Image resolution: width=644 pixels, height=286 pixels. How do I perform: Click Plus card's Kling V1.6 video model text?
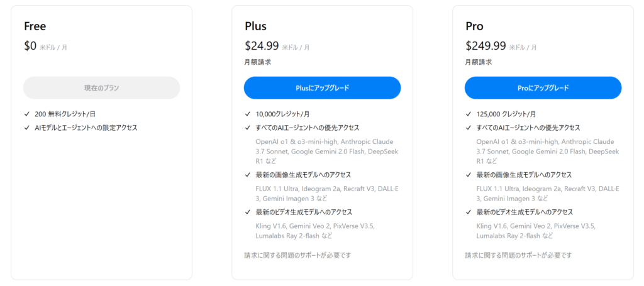pos(272,226)
